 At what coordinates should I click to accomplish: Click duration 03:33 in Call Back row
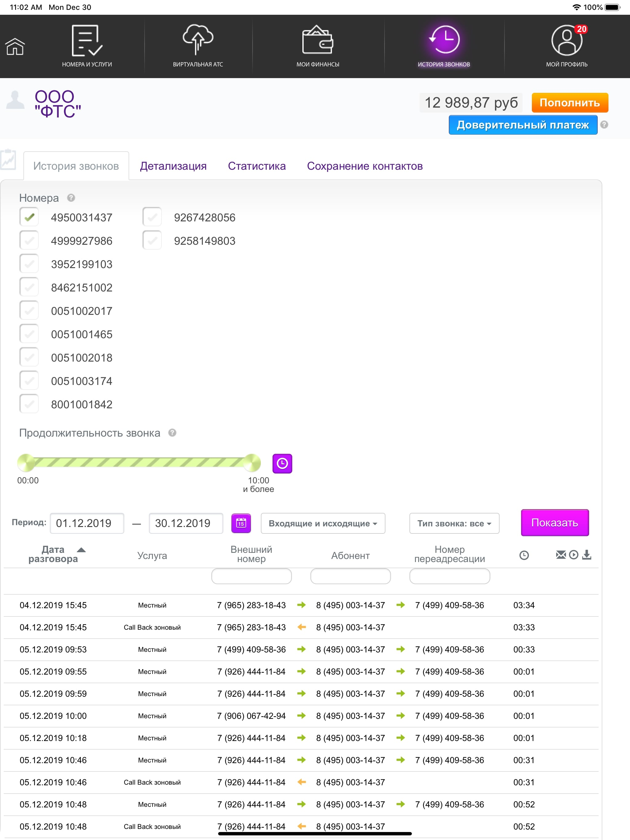point(524,627)
